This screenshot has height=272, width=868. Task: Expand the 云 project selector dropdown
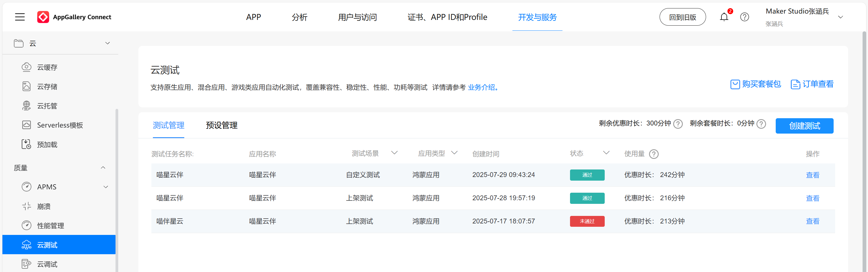pyautogui.click(x=107, y=43)
